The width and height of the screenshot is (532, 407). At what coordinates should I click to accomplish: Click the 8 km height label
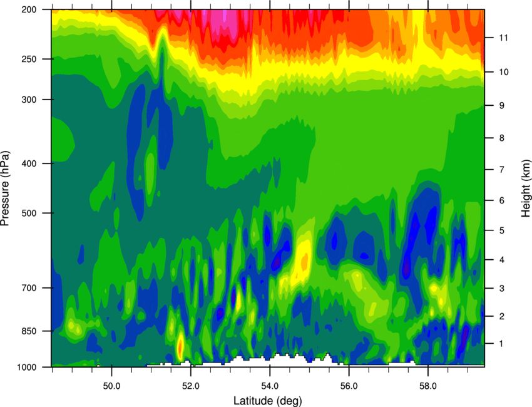[502, 138]
